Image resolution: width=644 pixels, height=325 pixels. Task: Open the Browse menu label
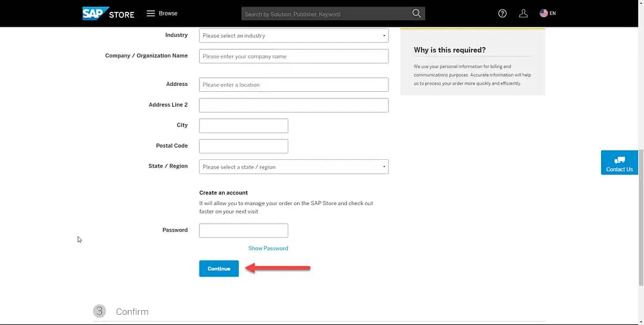point(168,14)
